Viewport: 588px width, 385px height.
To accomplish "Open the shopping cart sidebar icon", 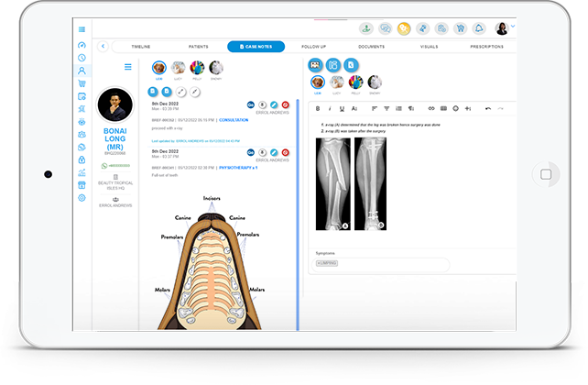I will pyautogui.click(x=82, y=83).
